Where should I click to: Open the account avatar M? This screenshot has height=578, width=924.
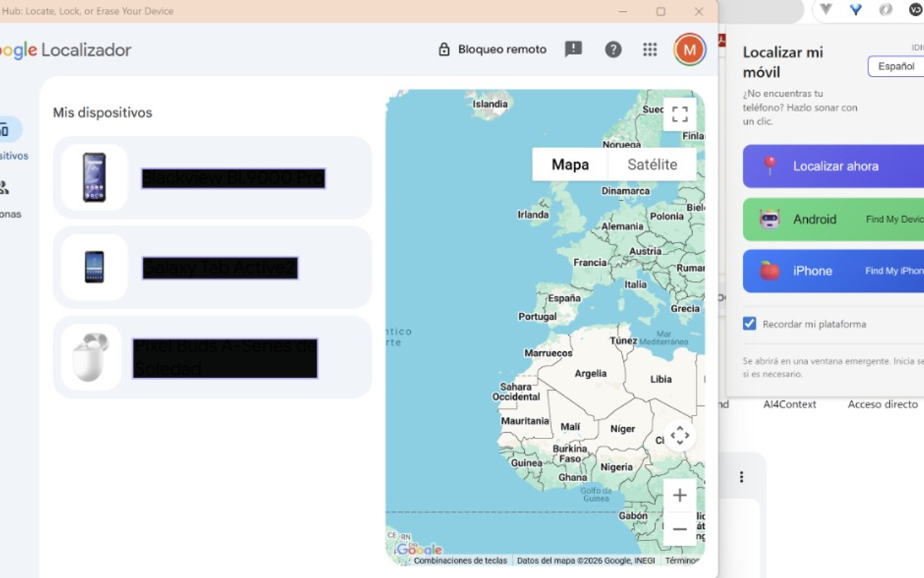point(689,49)
